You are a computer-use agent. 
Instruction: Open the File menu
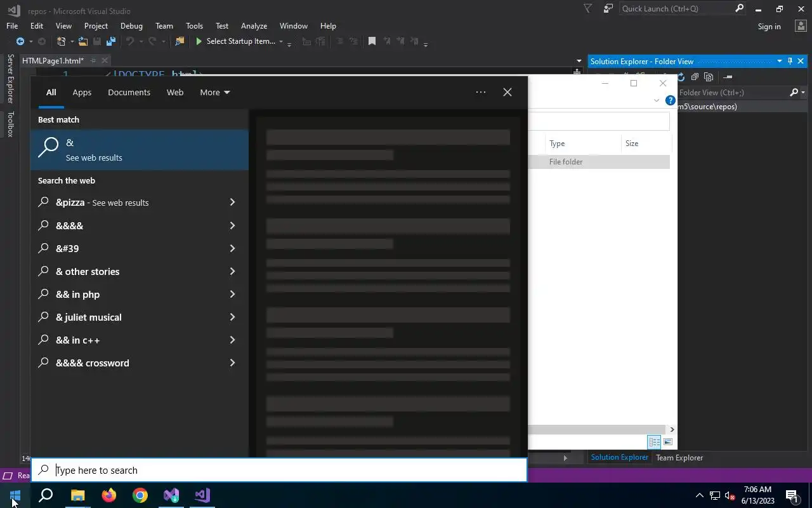pos(12,26)
